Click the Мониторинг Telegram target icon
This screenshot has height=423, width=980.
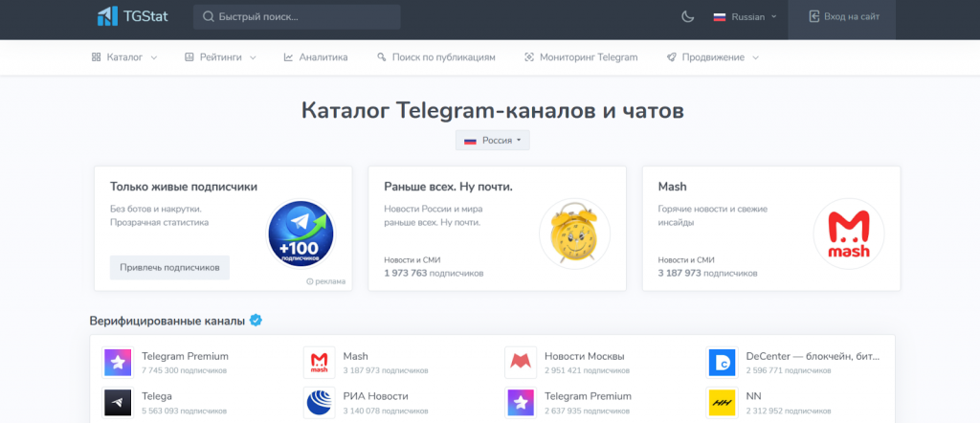pyautogui.click(x=528, y=57)
